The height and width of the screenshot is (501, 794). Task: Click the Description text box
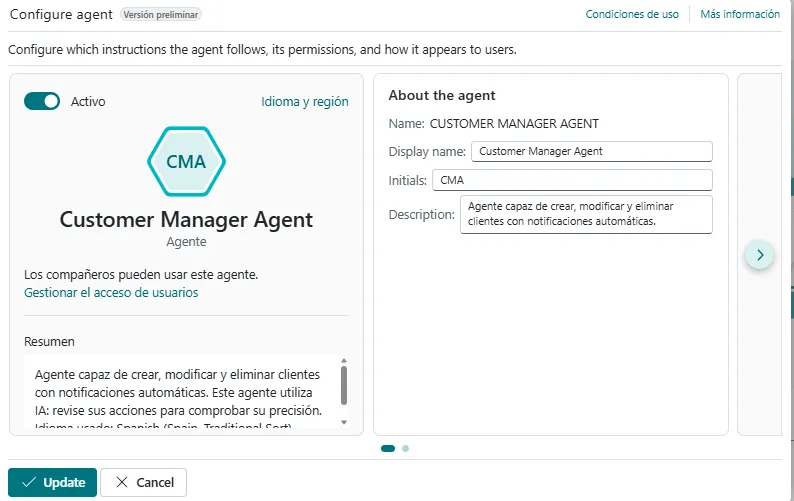coord(586,214)
